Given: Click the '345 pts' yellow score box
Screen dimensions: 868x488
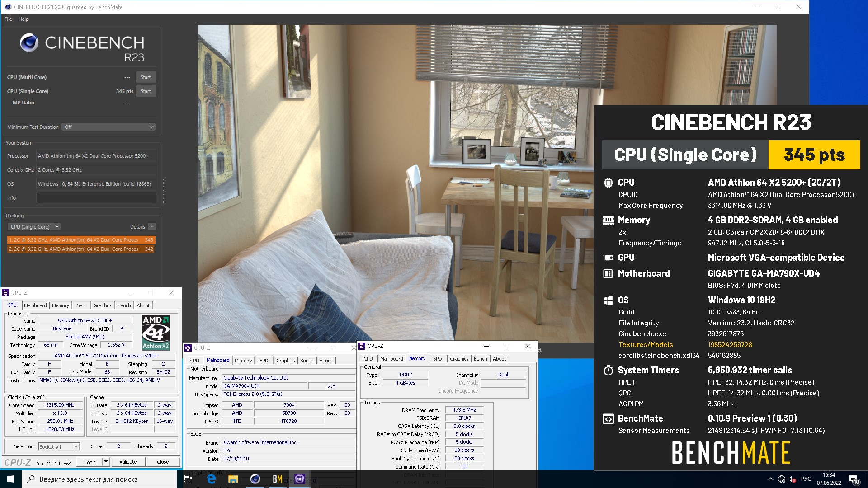Looking at the screenshot, I should click(x=814, y=155).
